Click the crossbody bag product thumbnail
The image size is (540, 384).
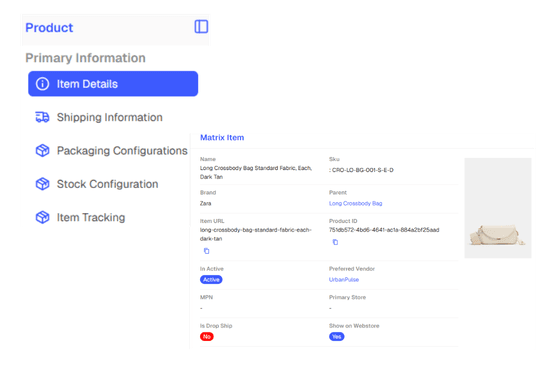click(498, 208)
